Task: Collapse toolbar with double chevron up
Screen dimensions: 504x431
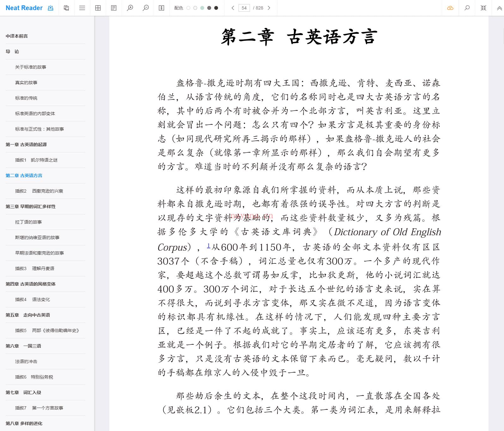Action: pos(499,8)
